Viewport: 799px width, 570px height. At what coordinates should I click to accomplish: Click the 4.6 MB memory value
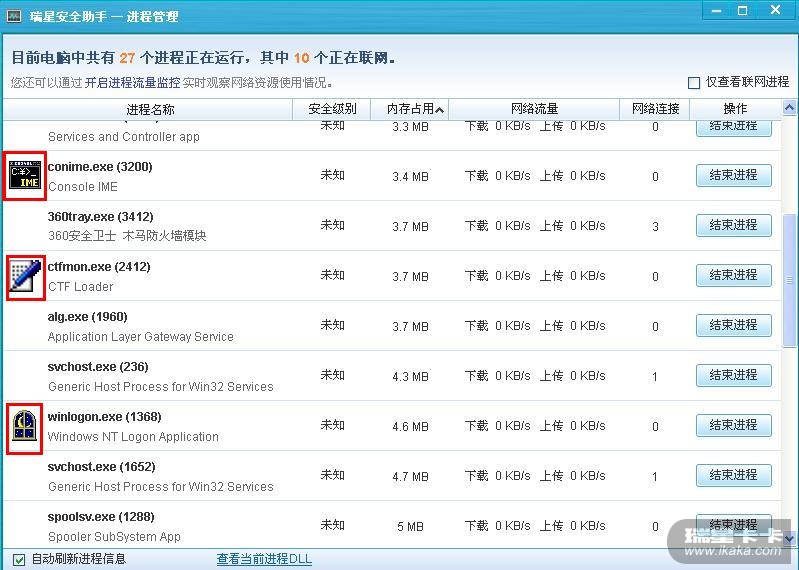tap(410, 426)
